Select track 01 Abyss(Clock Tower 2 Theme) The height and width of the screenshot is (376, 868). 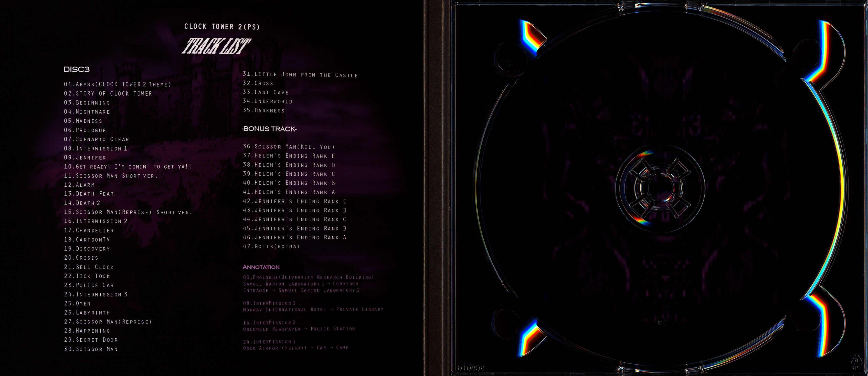click(x=117, y=84)
